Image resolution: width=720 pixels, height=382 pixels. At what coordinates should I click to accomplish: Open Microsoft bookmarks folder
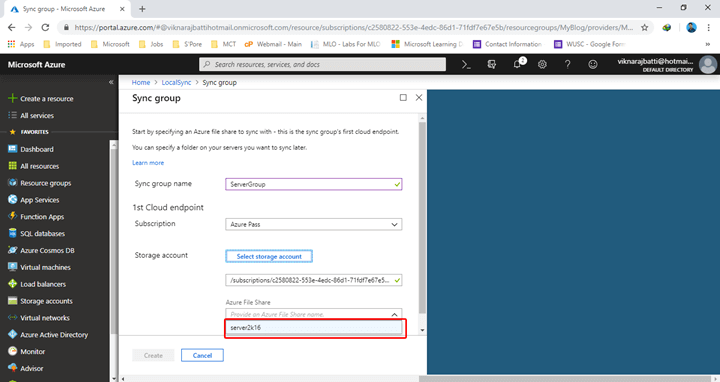coord(110,44)
